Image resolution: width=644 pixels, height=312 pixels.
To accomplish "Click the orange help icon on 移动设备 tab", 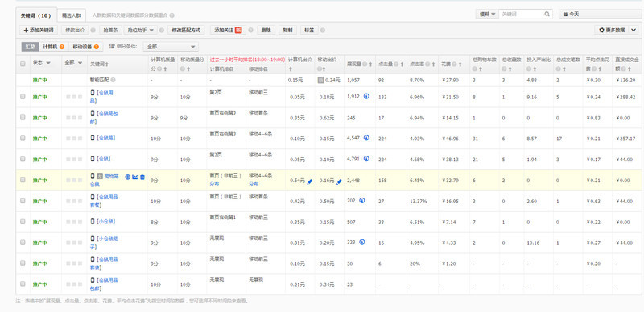I will pyautogui.click(x=97, y=47).
